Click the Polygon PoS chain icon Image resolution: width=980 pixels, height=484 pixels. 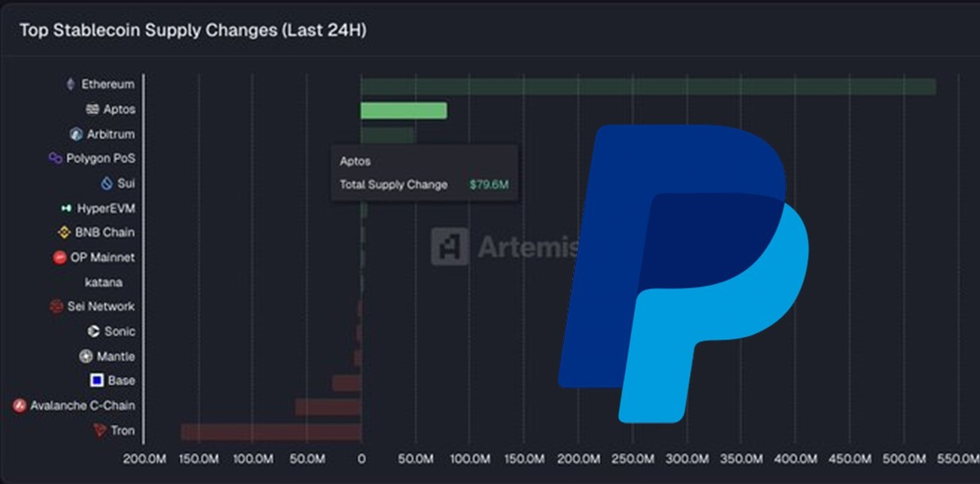tap(55, 158)
